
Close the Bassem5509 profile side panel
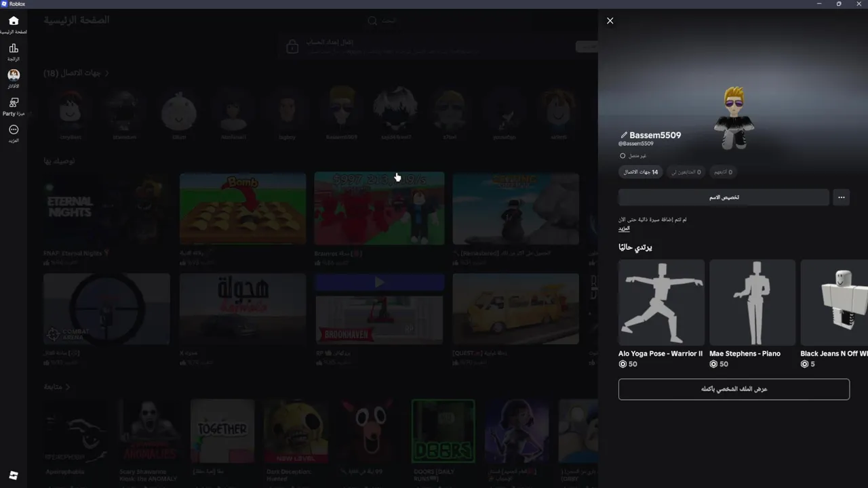coord(610,20)
